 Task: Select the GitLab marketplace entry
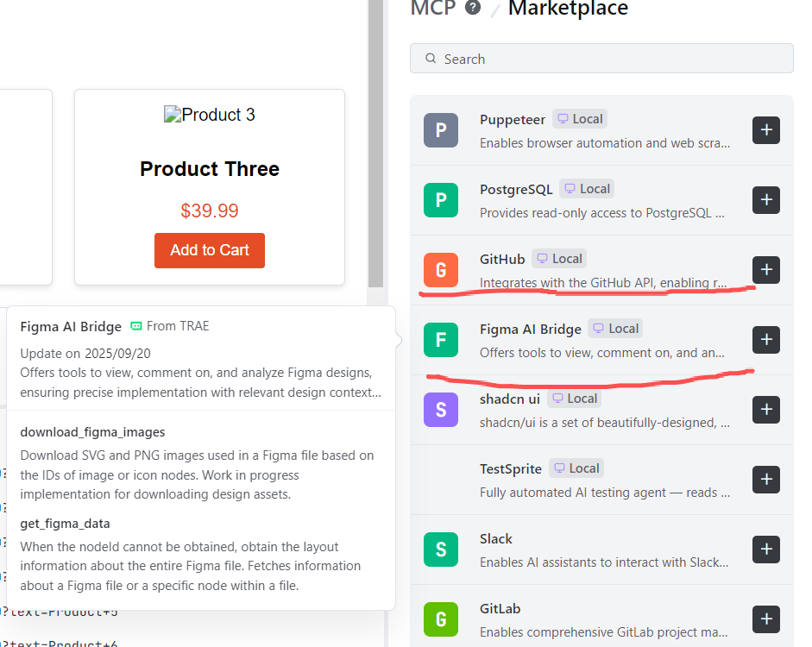click(x=601, y=616)
